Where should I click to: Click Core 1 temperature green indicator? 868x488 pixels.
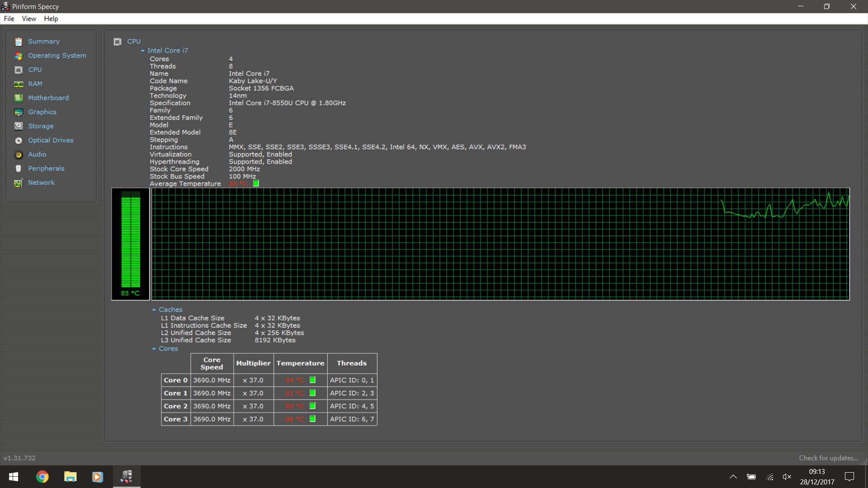coord(312,393)
